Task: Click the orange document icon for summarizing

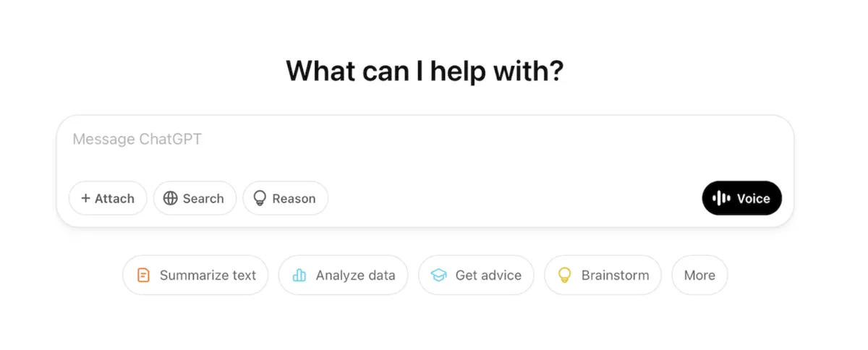Action: point(144,276)
